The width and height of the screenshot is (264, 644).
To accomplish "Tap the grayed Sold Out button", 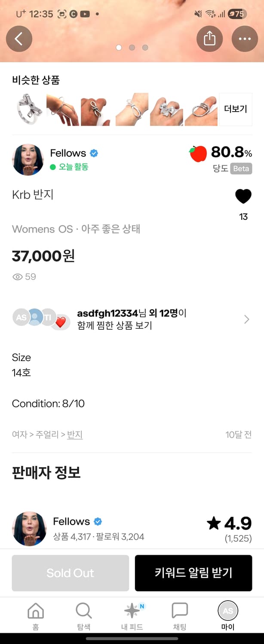I will [70, 573].
